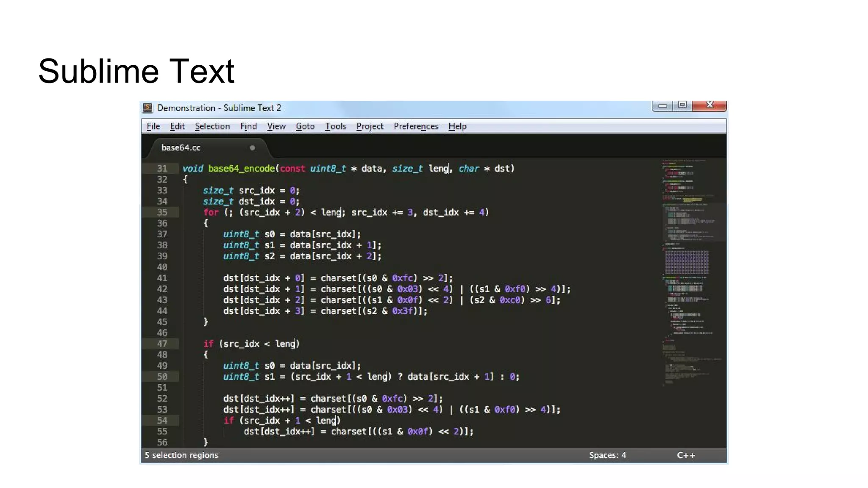This screenshot has width=868, height=488.
Task: Click line number 35 in the gutter
Action: 162,212
